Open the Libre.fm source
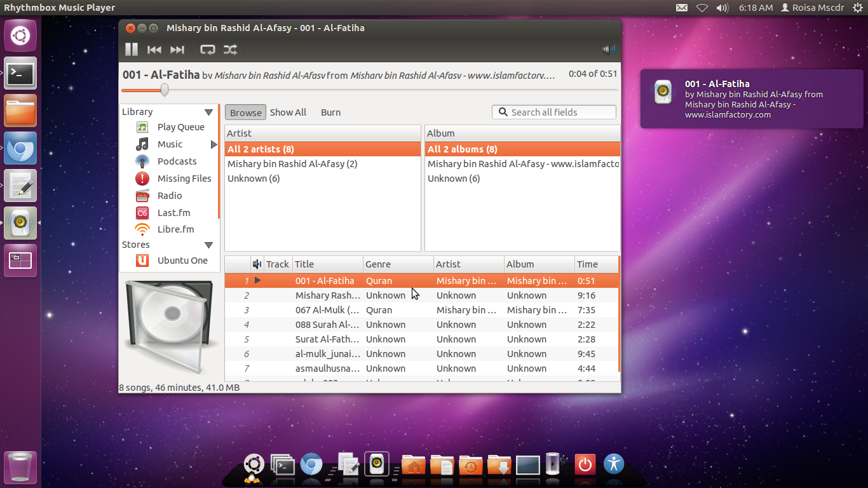 [175, 229]
